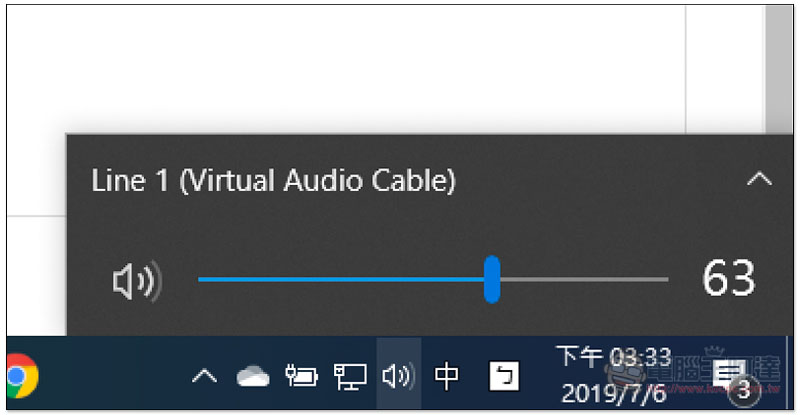Image resolution: width=800 pixels, height=415 pixels.
Task: Toggle the 中 Chinese input mode indicator
Action: tap(446, 377)
